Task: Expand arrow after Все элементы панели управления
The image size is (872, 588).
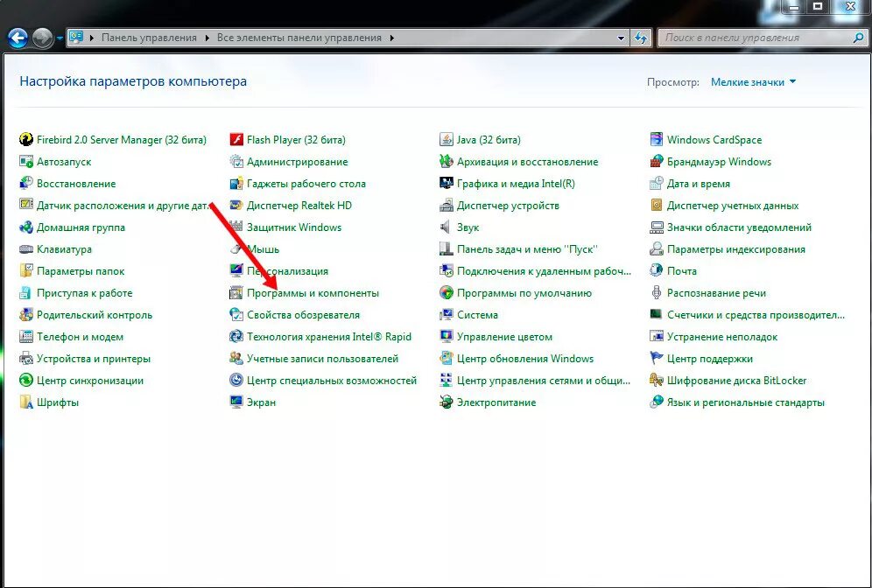Action: tap(391, 38)
